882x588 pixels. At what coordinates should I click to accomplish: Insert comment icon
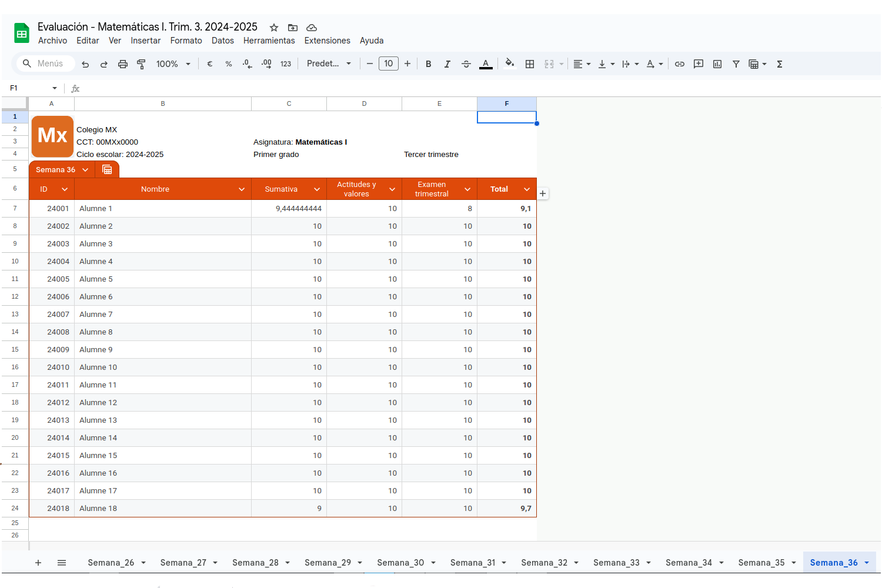click(x=699, y=64)
